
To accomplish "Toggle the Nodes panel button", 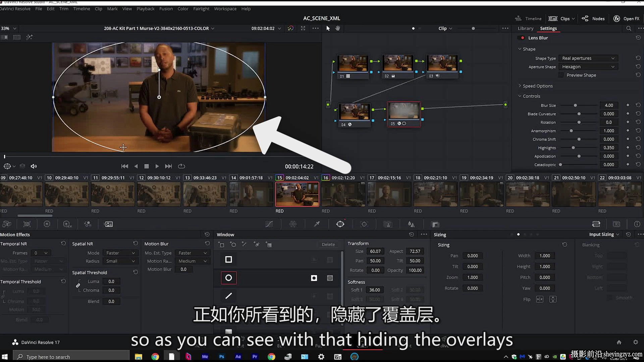I will coord(593,18).
